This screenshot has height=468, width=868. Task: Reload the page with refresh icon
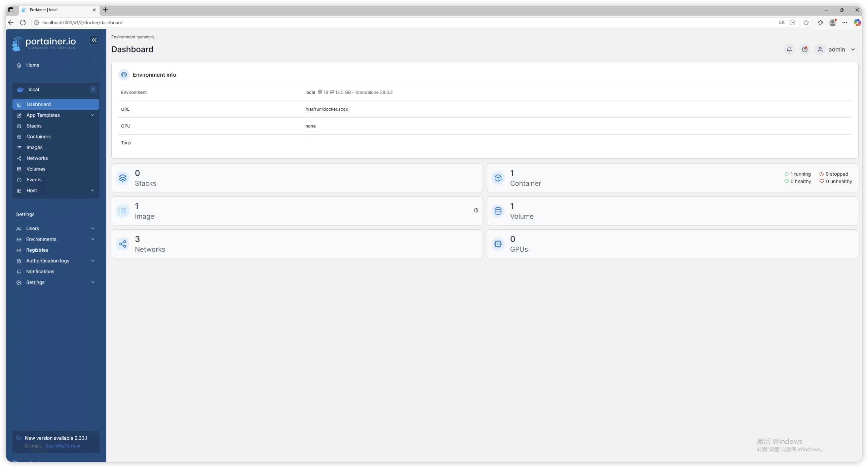[x=23, y=23]
